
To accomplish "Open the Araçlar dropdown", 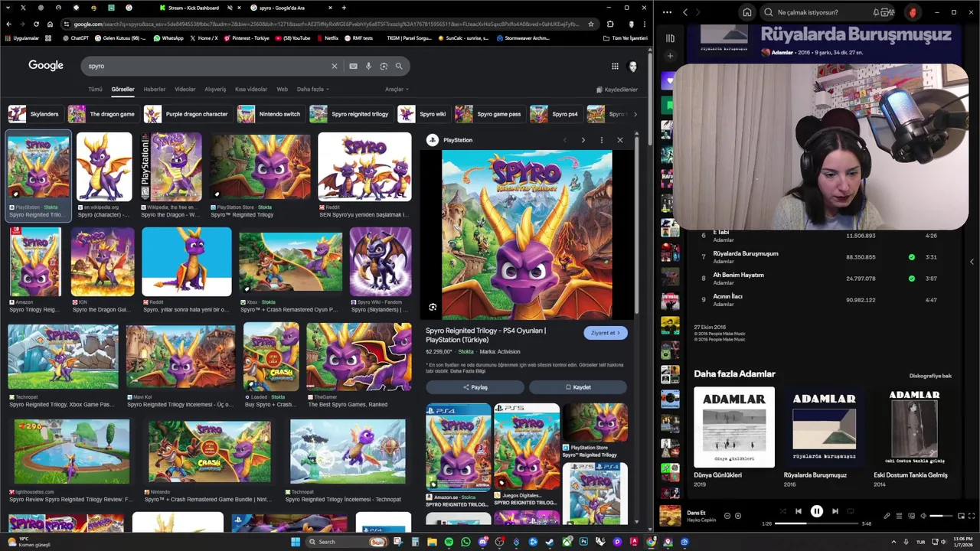I will click(397, 90).
